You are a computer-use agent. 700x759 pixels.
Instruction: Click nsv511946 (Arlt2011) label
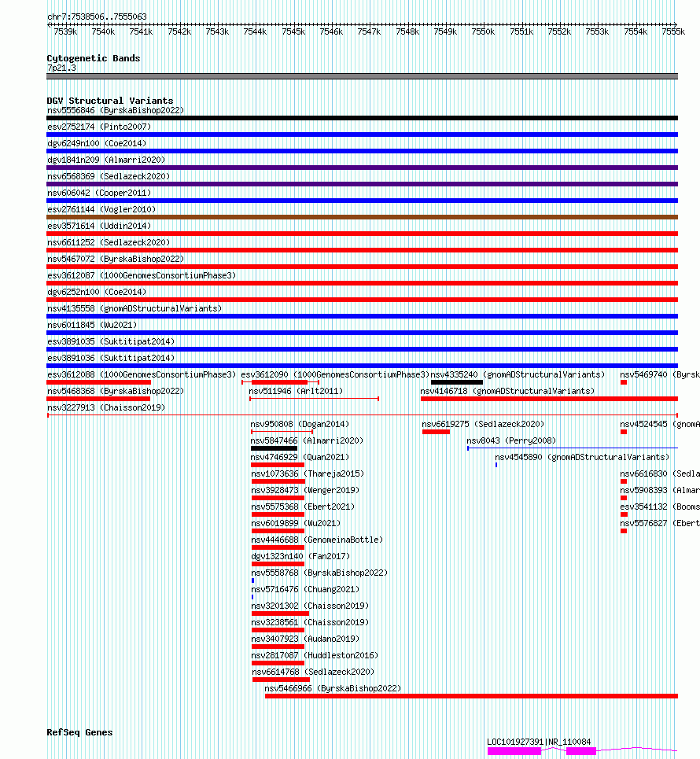pos(296,391)
